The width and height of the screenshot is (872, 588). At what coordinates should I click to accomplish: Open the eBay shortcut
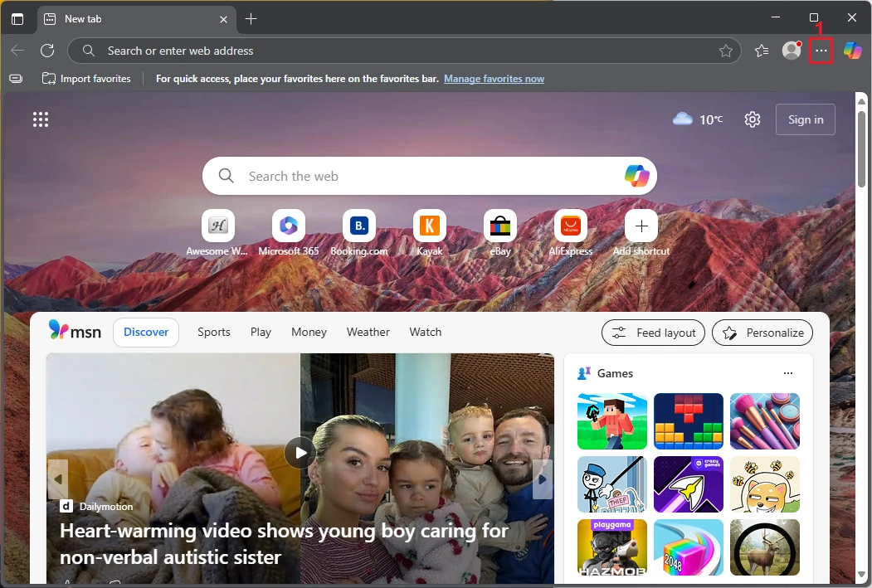[x=500, y=233]
